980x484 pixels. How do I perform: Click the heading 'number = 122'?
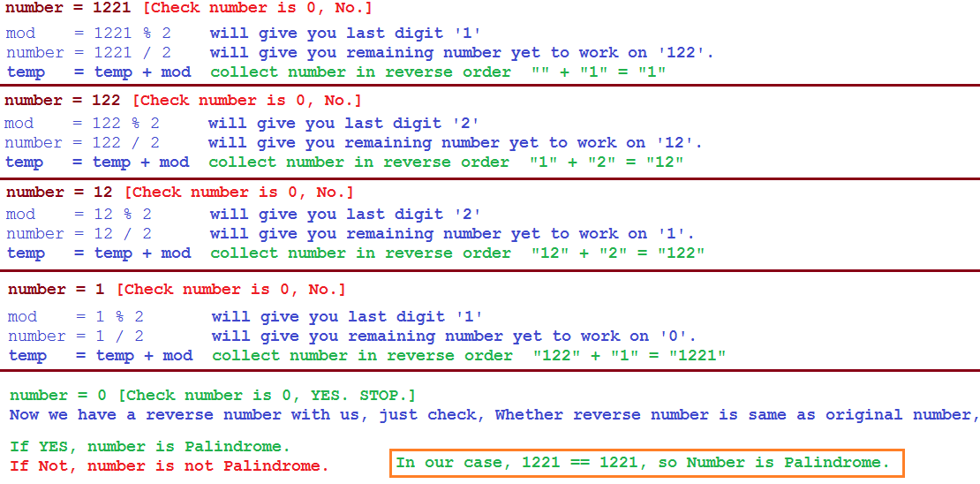pyautogui.click(x=63, y=100)
